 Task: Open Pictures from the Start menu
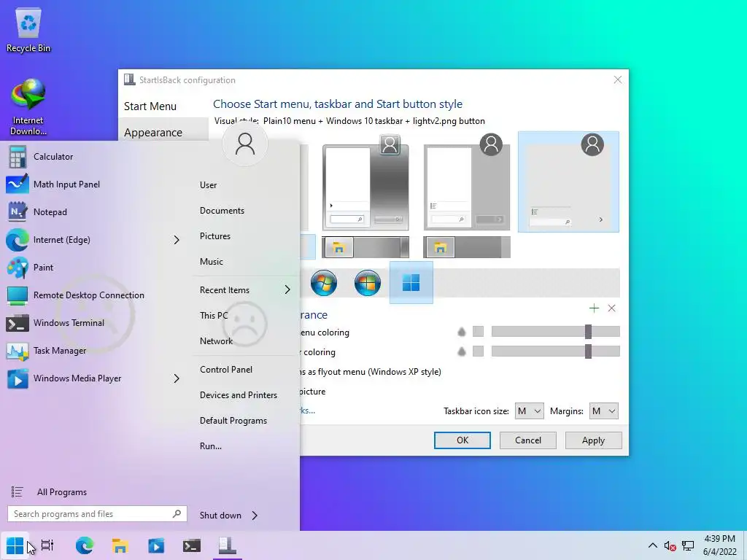215,236
